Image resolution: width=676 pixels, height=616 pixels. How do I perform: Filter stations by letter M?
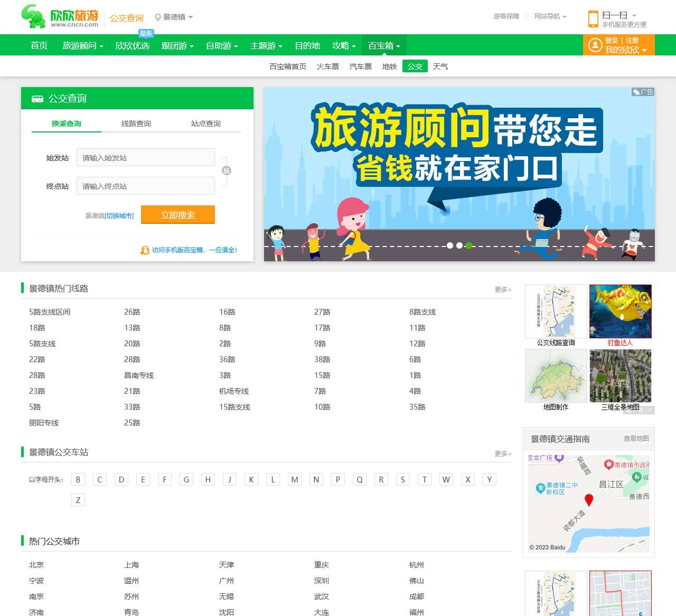pos(295,479)
